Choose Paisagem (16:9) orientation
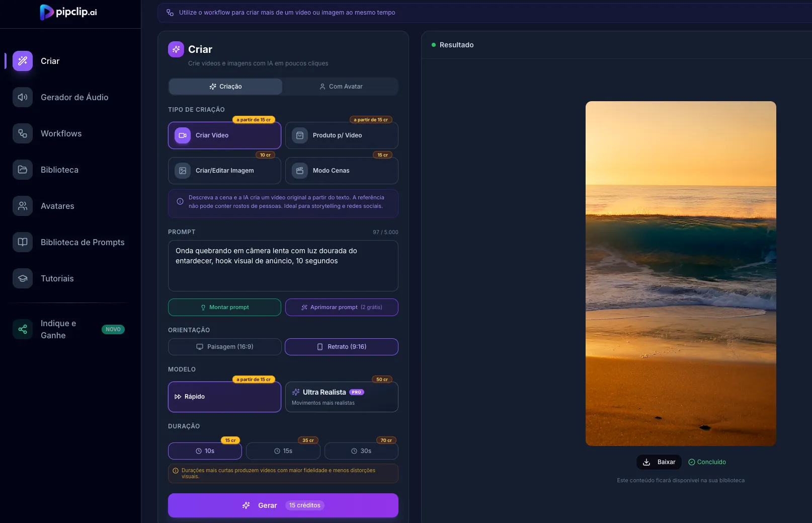Image resolution: width=812 pixels, height=523 pixels. [224, 347]
